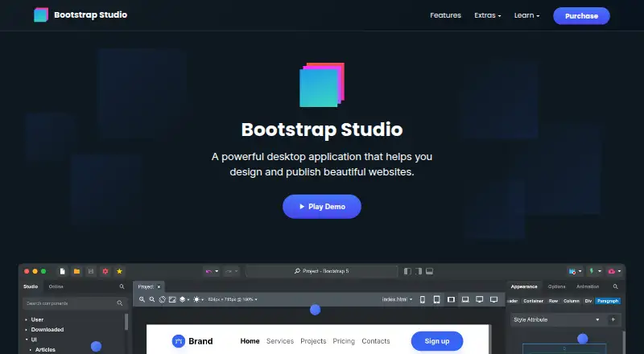644x354 pixels.
Task: Collapse the UI tree arrow
Action: (27, 340)
